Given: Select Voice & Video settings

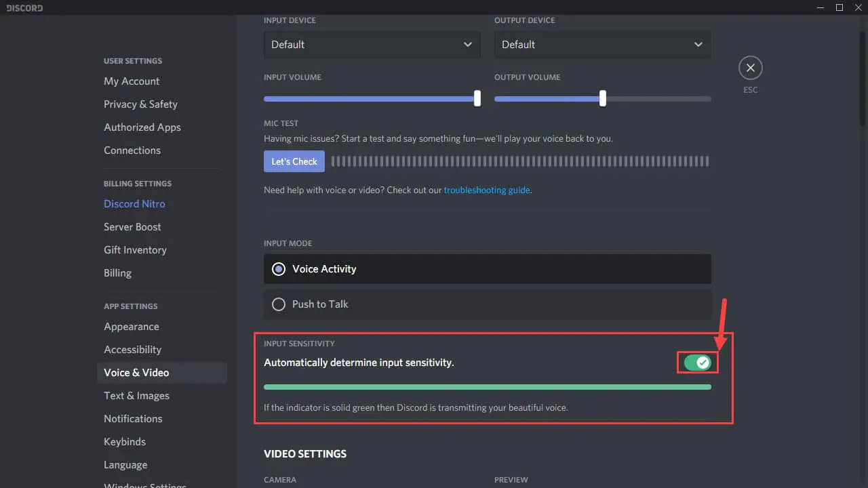Looking at the screenshot, I should point(161,373).
